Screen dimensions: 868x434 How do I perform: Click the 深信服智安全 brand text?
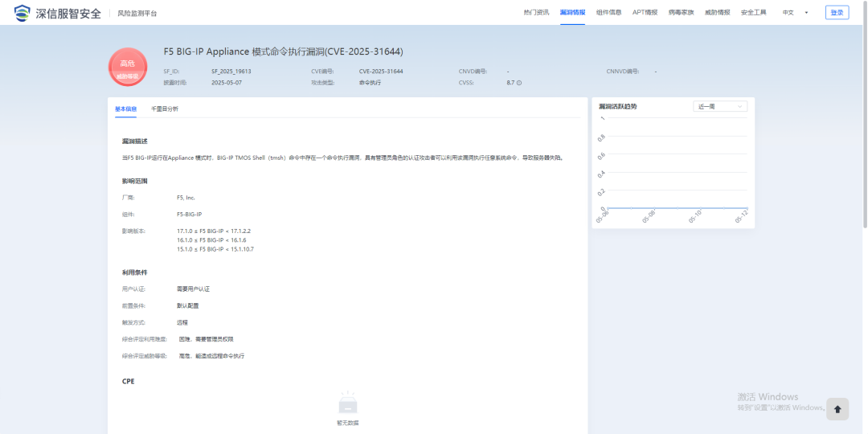[x=68, y=14]
